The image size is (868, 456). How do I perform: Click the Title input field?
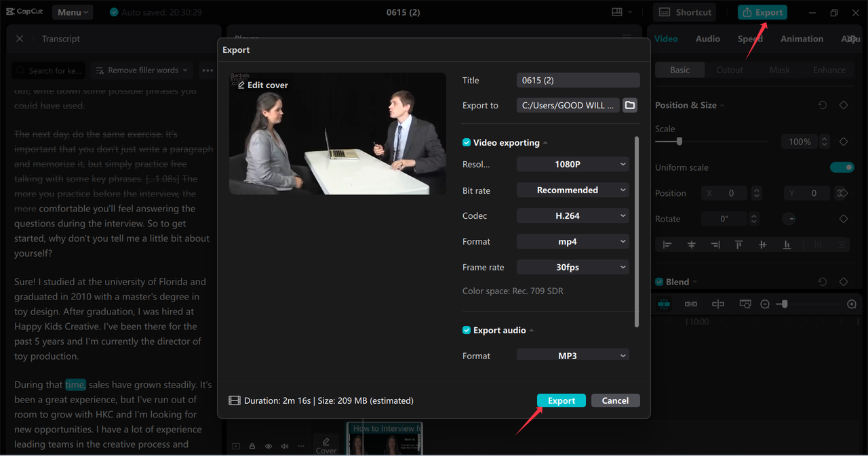[578, 80]
